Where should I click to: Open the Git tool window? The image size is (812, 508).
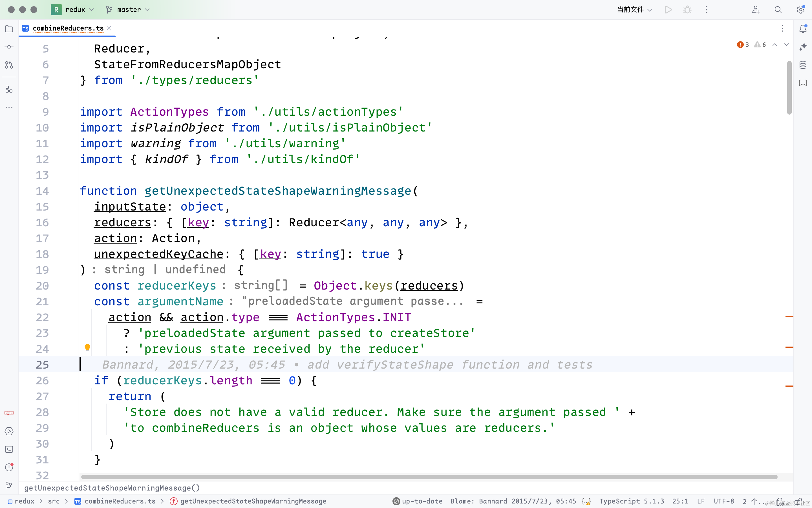coord(9,485)
